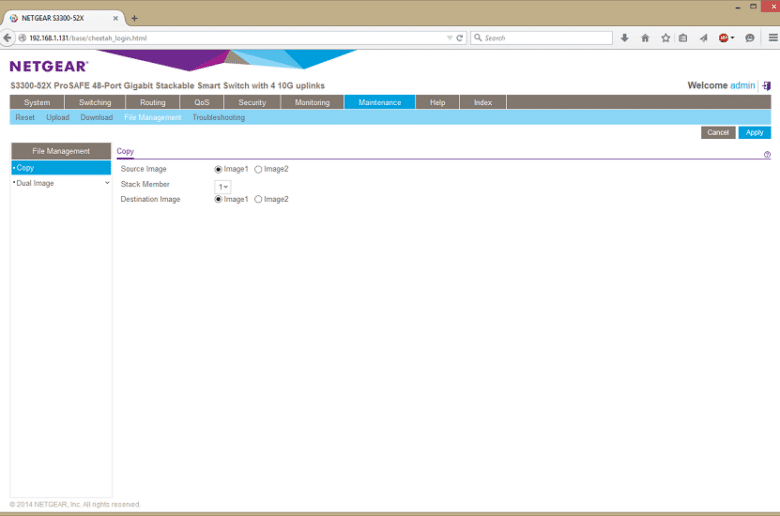Close the NETGEAR S3300-52X tab
This screenshot has width=780, height=516.
point(115,18)
